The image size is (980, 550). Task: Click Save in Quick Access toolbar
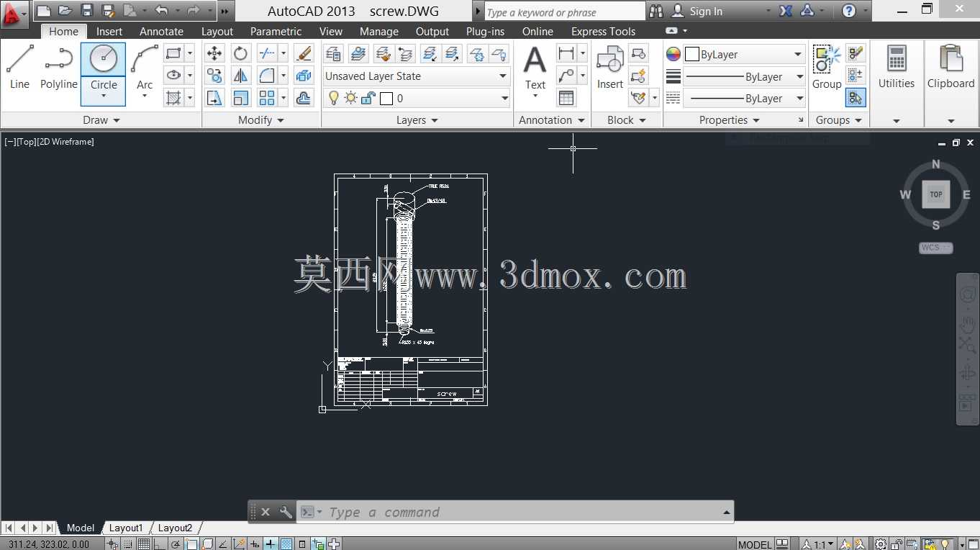click(x=87, y=11)
